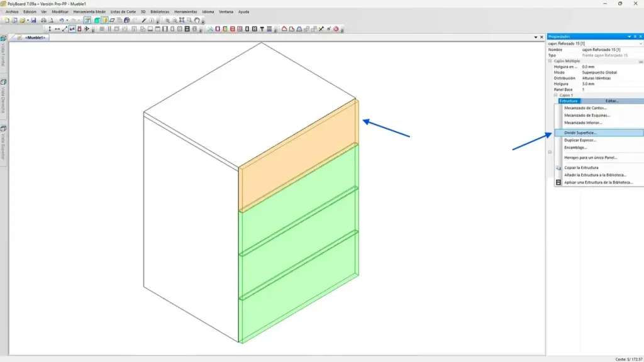Screen dimensions: 644x362
Task: Open the Listas de Corte menu
Action: click(123, 12)
